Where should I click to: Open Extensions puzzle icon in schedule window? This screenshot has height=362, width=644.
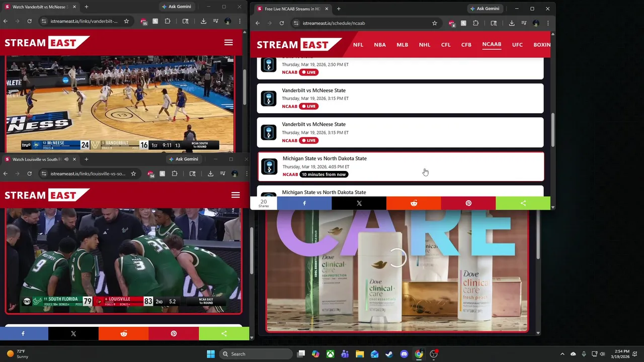[x=475, y=23]
